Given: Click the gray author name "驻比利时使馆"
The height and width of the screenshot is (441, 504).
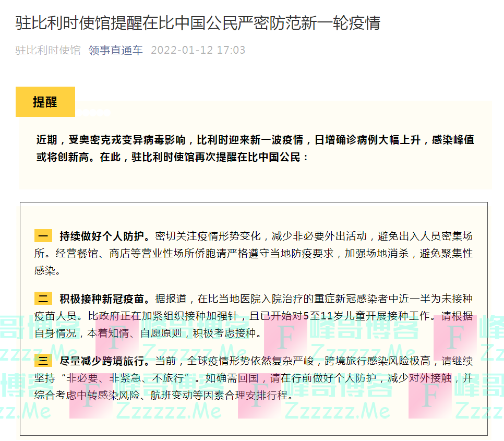Looking at the screenshot, I should pos(48,50).
